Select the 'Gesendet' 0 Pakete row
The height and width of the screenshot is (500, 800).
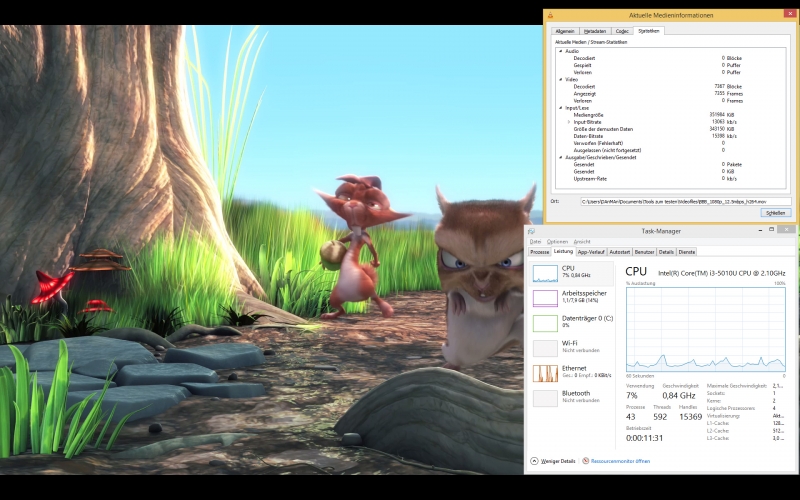pos(672,165)
